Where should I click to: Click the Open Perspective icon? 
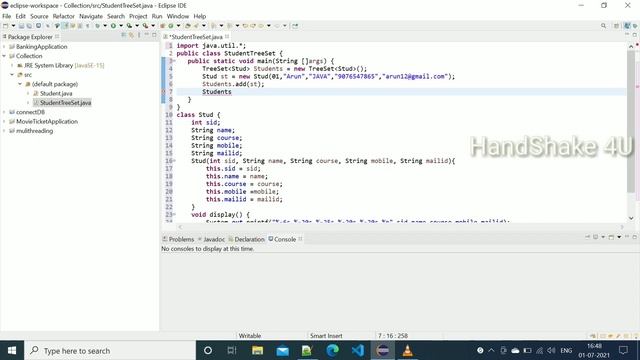point(616,26)
